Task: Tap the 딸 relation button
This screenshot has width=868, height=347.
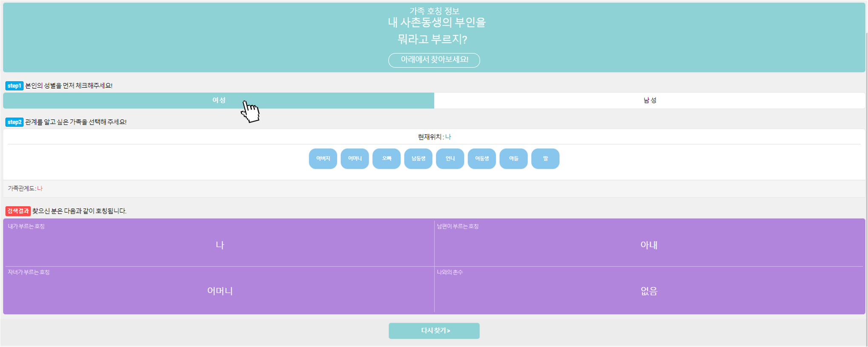Action: click(545, 159)
